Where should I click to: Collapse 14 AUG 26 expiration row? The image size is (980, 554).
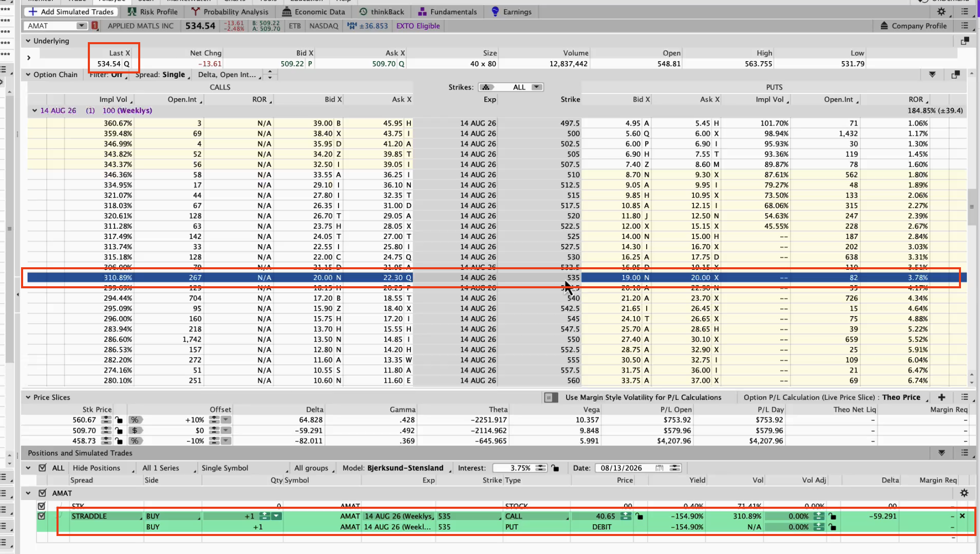34,110
